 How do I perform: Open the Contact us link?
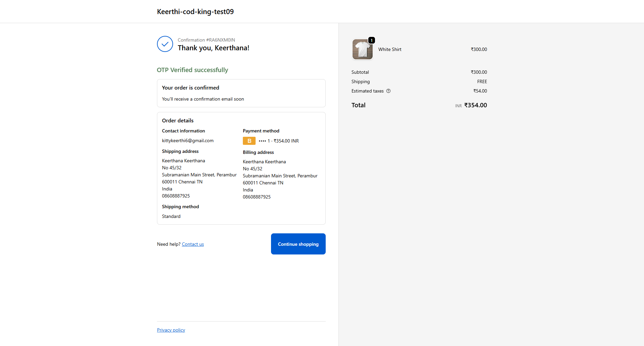(193, 244)
